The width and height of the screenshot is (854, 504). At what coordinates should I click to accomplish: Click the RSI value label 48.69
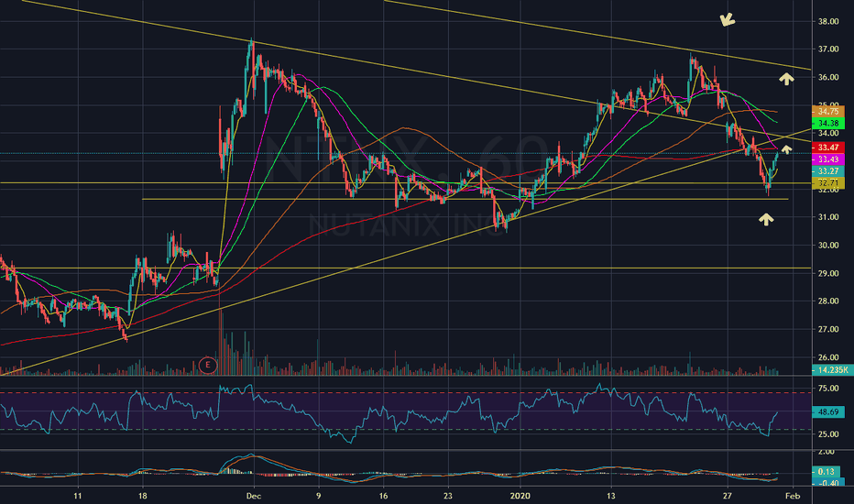click(827, 412)
